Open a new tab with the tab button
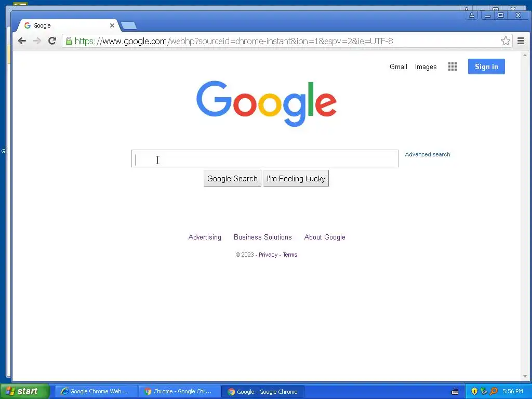This screenshot has height=399, width=532. tap(129, 25)
